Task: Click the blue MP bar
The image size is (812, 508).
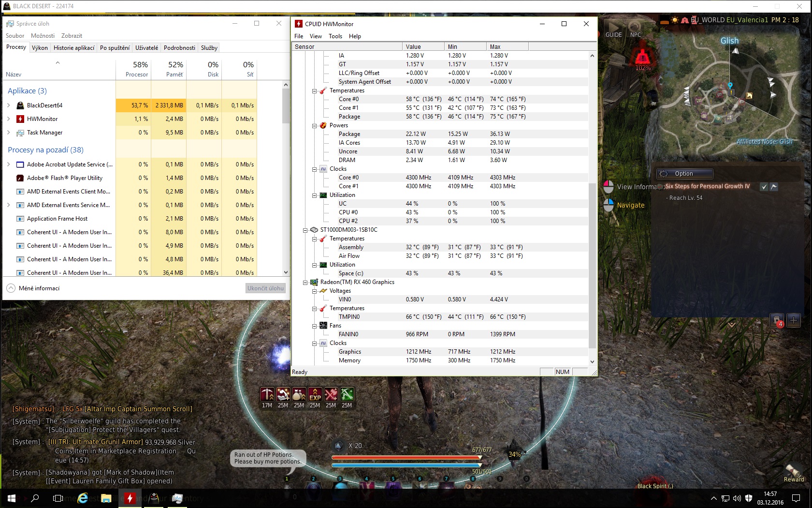Action: (406, 465)
